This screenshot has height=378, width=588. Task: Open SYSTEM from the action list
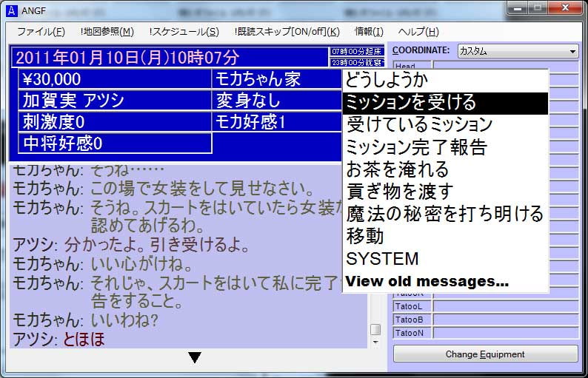[382, 259]
